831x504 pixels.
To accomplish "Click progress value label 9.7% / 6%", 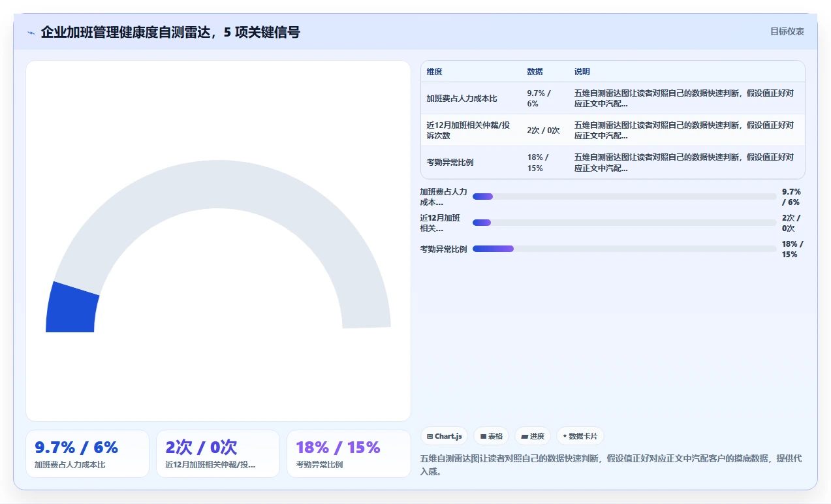I will coord(791,197).
